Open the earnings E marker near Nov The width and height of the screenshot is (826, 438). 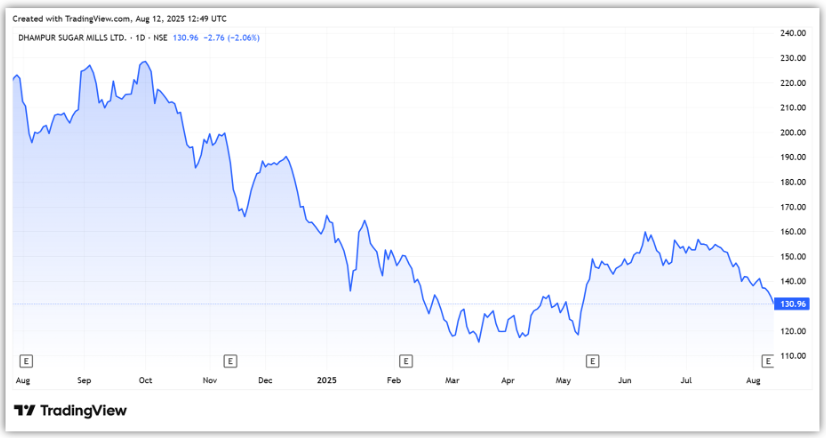(230, 360)
